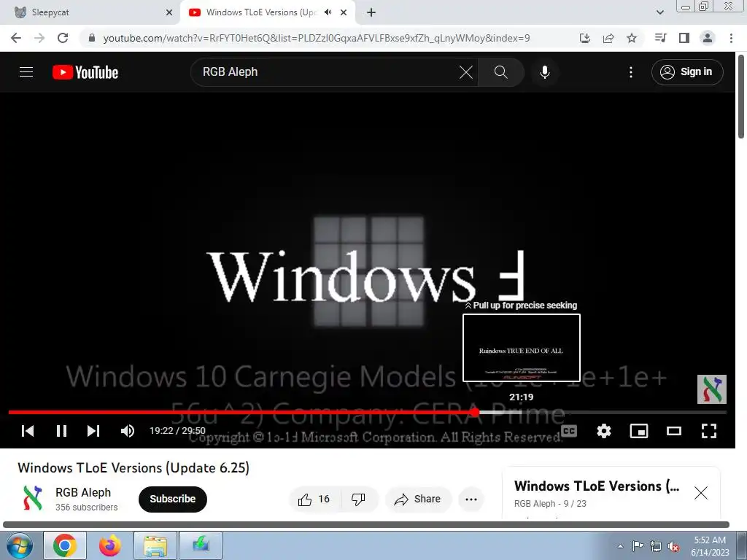This screenshot has width=747, height=560.
Task: Click the vertical page scrollbar
Action: (741, 97)
